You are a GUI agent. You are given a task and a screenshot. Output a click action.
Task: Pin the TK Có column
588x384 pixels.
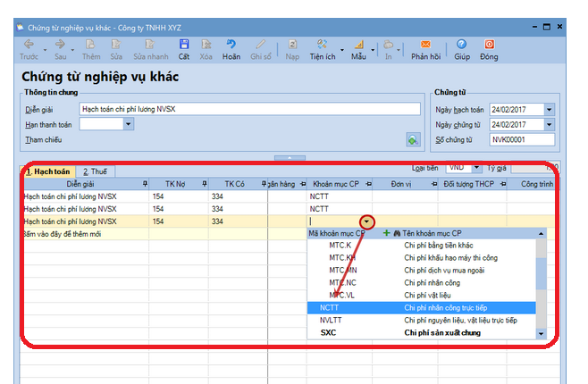coord(264,184)
